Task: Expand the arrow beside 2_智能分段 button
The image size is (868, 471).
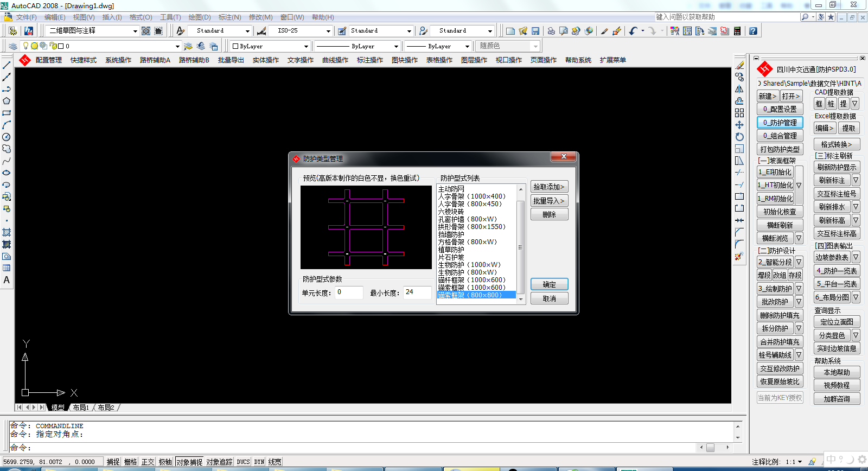Action: point(799,262)
